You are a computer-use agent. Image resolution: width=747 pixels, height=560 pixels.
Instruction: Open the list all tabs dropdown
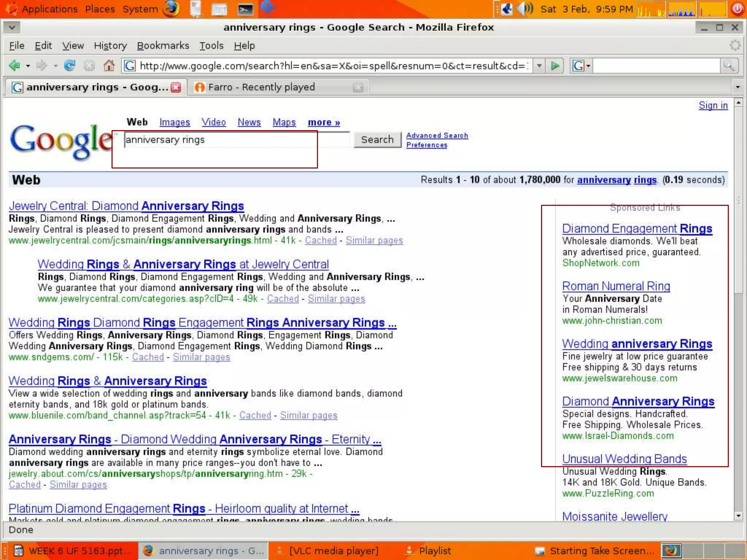point(738,87)
